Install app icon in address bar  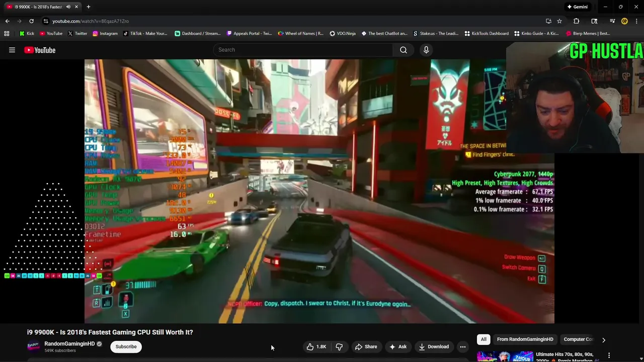(548, 21)
